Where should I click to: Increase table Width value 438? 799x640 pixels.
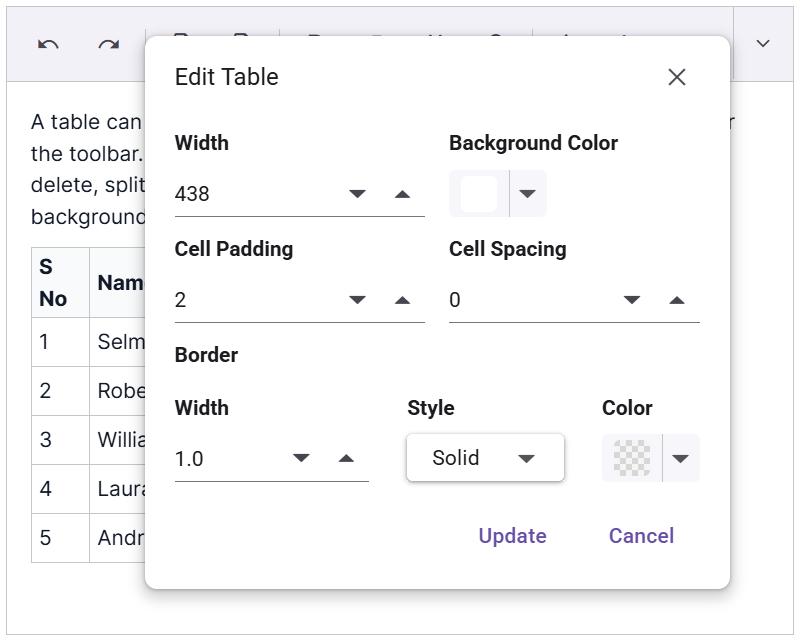[x=403, y=194]
